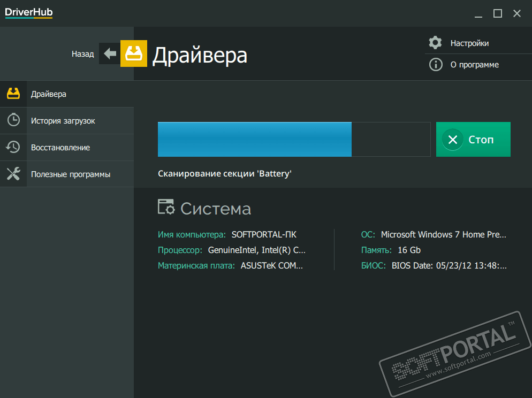Click the X icon in Стоп button
Image resolution: width=532 pixels, height=398 pixels.
(x=453, y=139)
